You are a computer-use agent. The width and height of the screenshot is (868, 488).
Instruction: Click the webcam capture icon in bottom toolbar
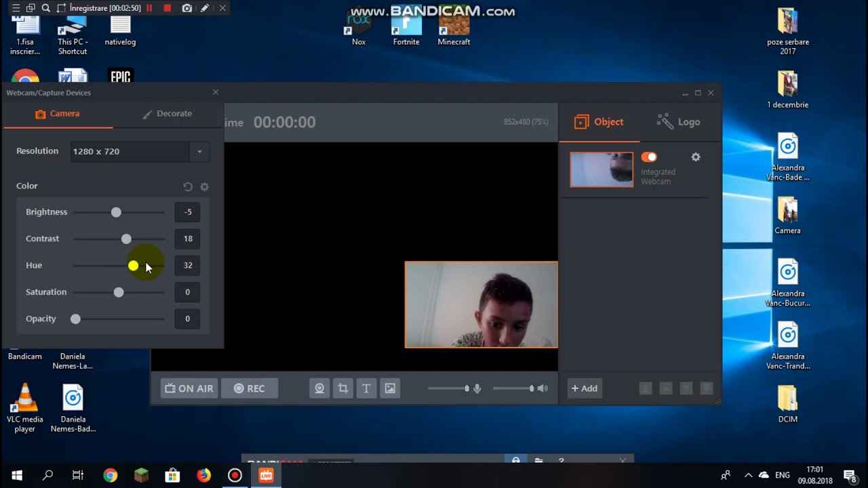coord(319,388)
